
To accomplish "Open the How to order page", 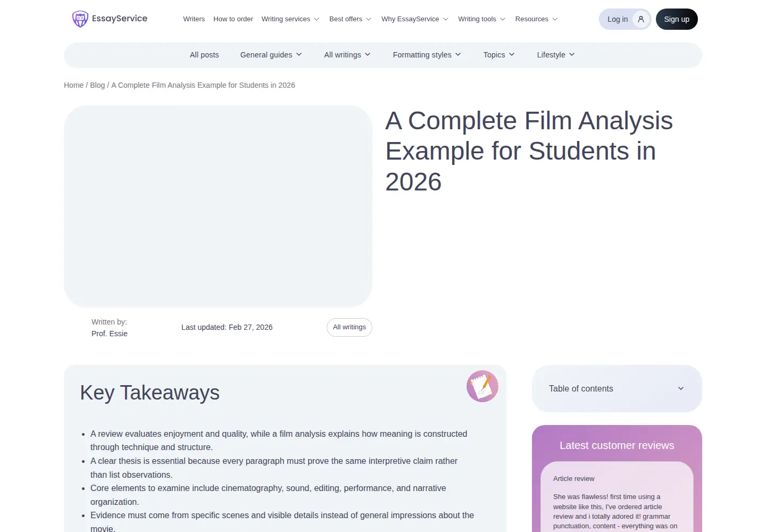I will click(233, 19).
